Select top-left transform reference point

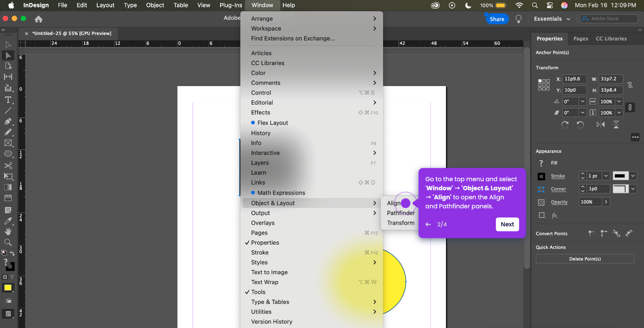[x=540, y=80]
